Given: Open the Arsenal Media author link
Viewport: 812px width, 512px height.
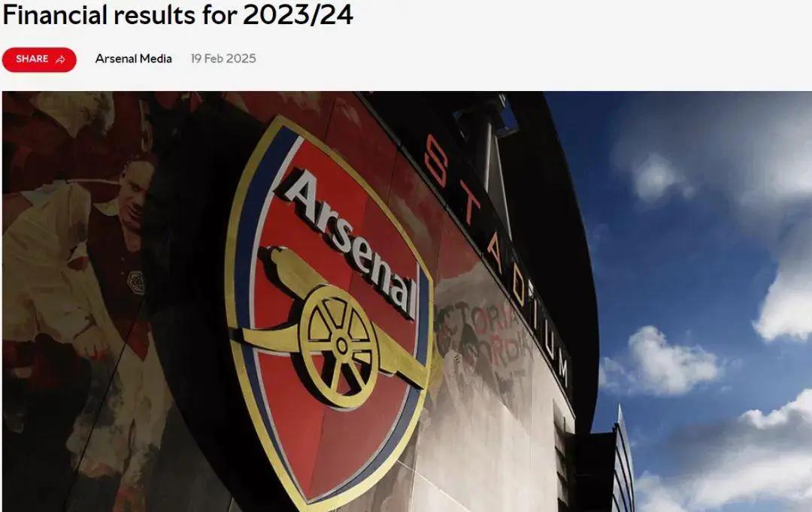Looking at the screenshot, I should click(134, 59).
